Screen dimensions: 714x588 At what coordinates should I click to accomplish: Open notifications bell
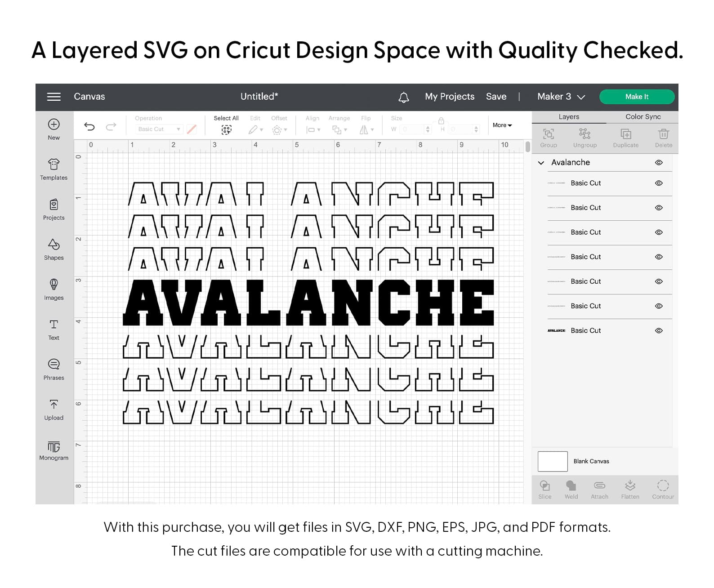click(x=404, y=97)
